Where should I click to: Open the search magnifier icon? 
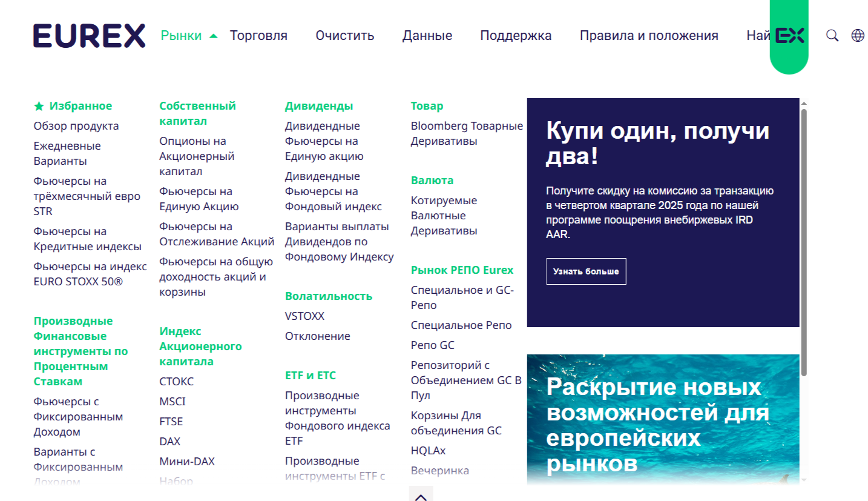(832, 36)
